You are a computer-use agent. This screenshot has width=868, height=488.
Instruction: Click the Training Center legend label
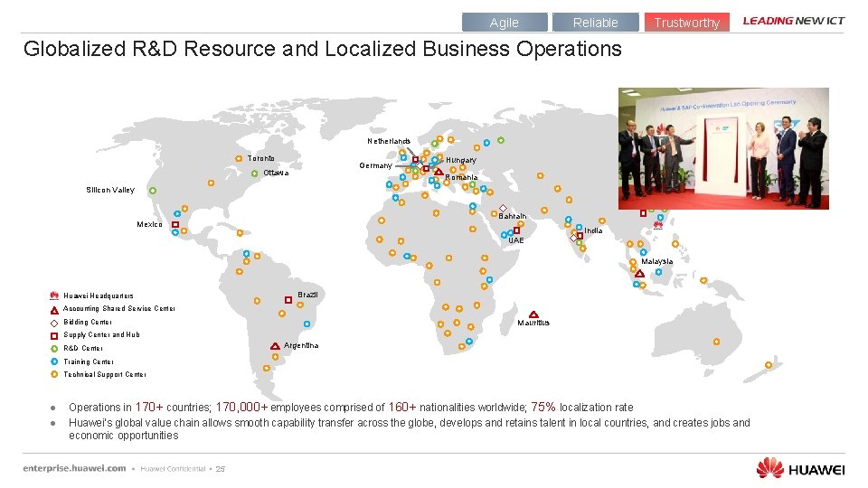pos(89,361)
